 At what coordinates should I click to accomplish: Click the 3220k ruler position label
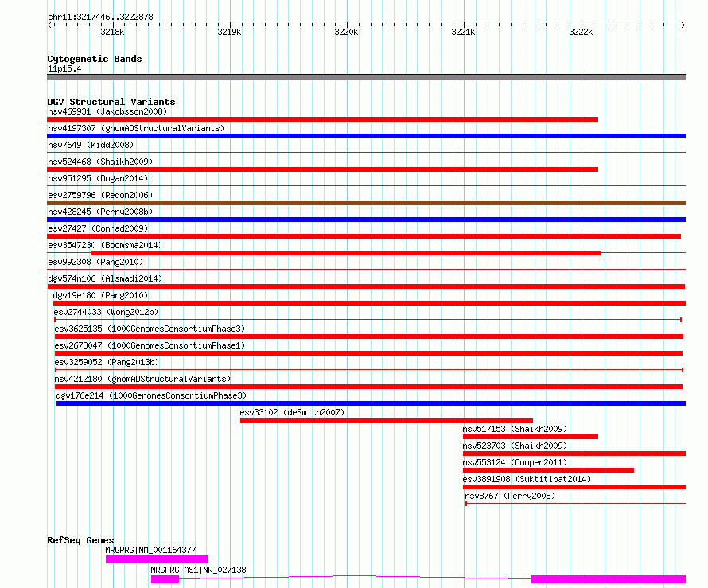coord(346,32)
